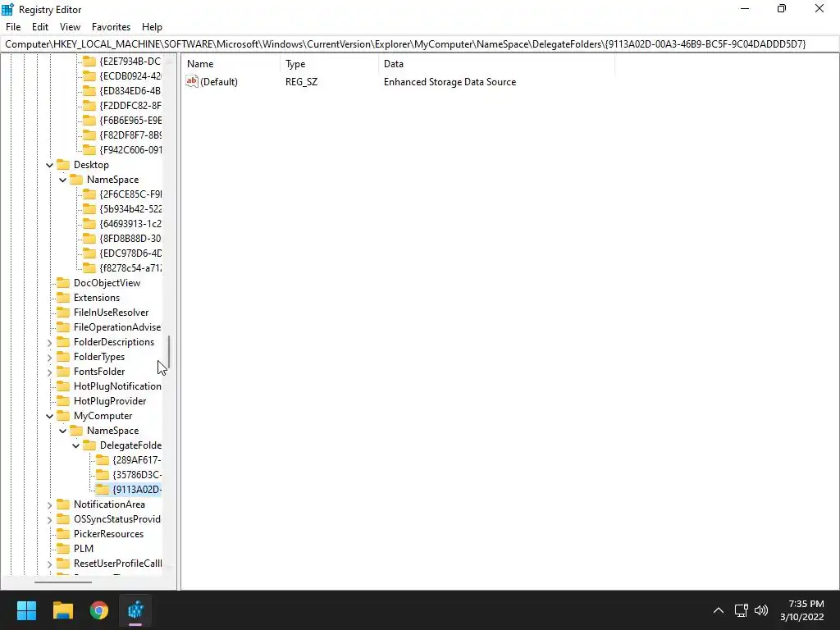840x630 pixels.
Task: Click the REG_SZ type cell
Action: pyautogui.click(x=302, y=82)
